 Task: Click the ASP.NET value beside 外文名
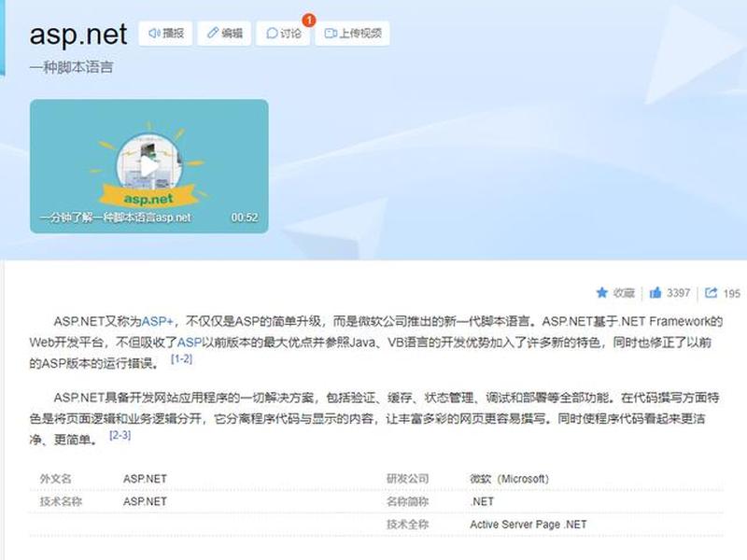pyautogui.click(x=145, y=479)
